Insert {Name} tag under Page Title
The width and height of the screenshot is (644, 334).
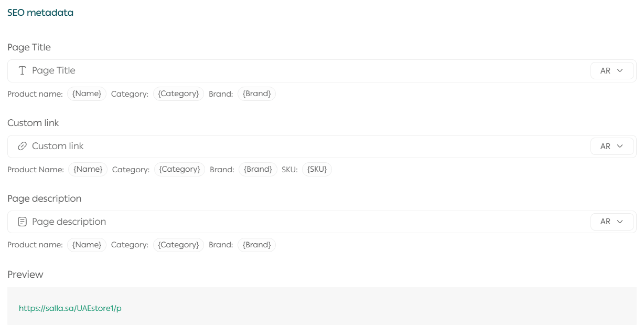[87, 93]
